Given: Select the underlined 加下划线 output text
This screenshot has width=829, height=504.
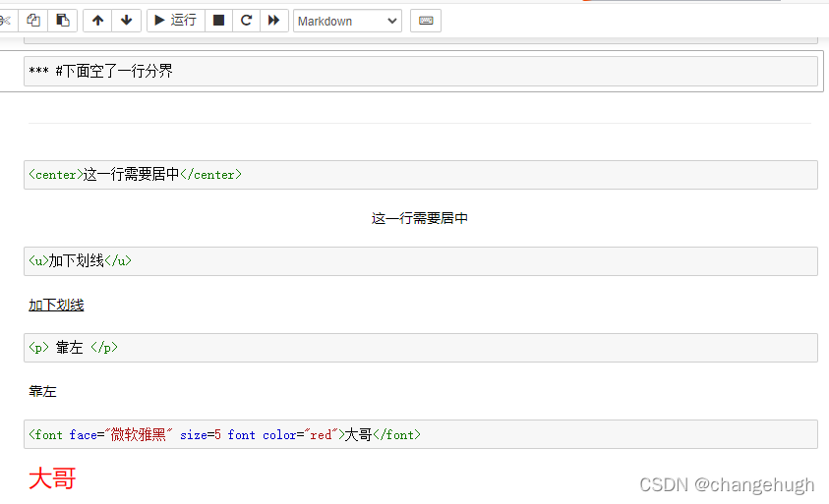Looking at the screenshot, I should [56, 305].
